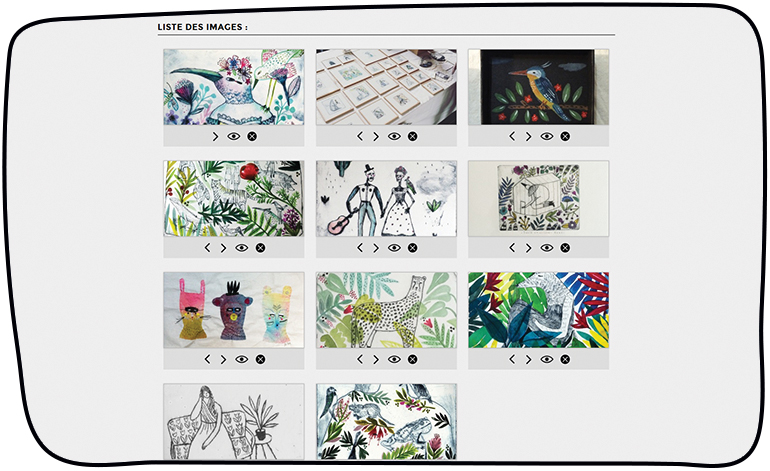Viewport: 770px width, 471px height.
Task: Delete the birdcage drawing image
Action: click(x=565, y=248)
